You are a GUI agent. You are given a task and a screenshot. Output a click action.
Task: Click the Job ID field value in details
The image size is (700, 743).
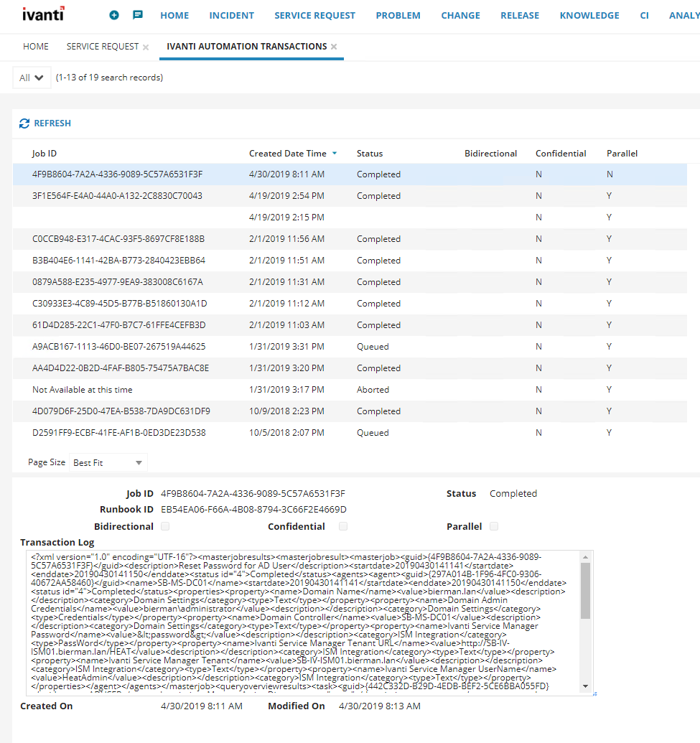pyautogui.click(x=253, y=494)
